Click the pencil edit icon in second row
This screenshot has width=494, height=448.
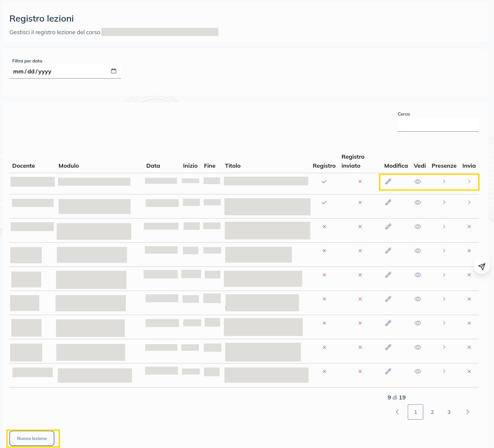click(x=388, y=202)
